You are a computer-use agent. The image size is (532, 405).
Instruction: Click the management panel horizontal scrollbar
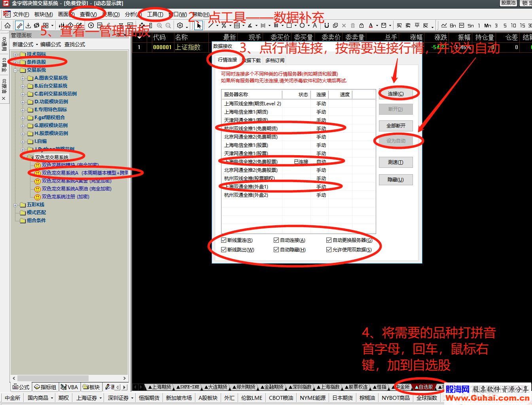pyautogui.click(x=69, y=378)
